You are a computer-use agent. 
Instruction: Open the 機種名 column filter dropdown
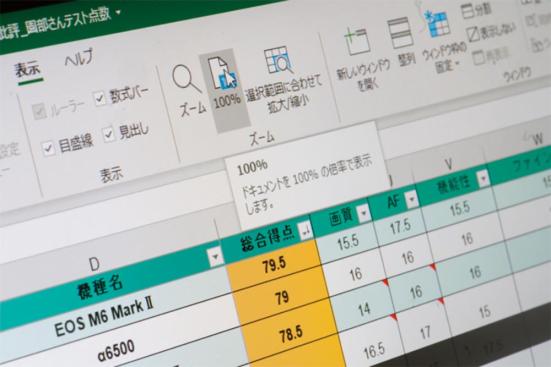coord(214,257)
